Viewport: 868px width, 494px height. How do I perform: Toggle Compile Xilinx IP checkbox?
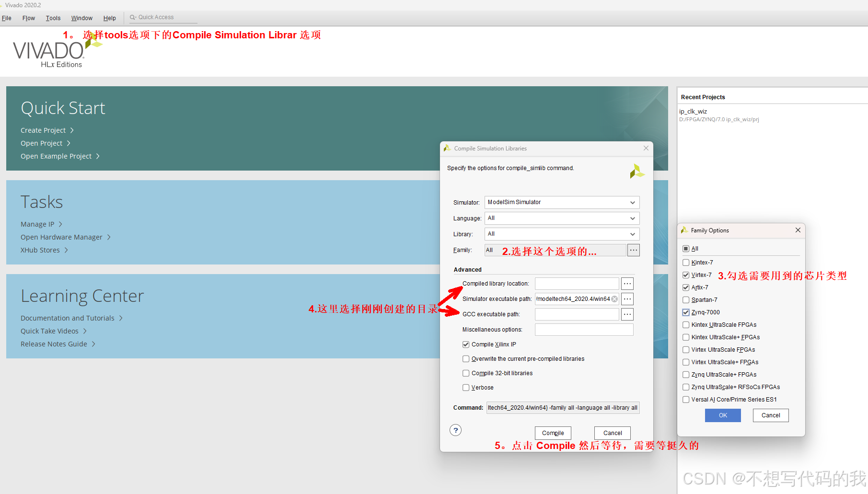(466, 345)
